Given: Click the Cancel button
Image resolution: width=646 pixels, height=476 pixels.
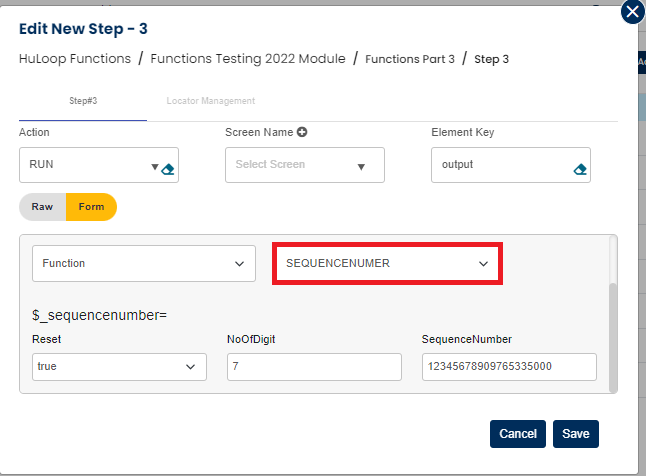Looking at the screenshot, I should tap(517, 434).
